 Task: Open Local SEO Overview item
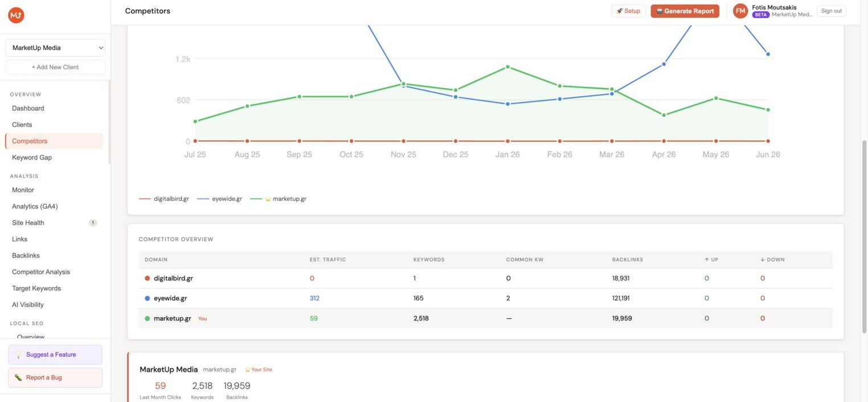[x=31, y=337]
